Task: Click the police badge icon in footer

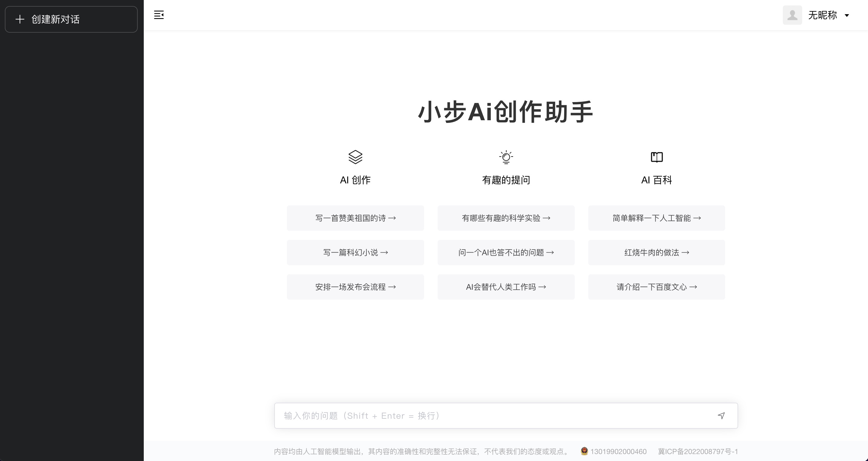Action: [x=584, y=451]
